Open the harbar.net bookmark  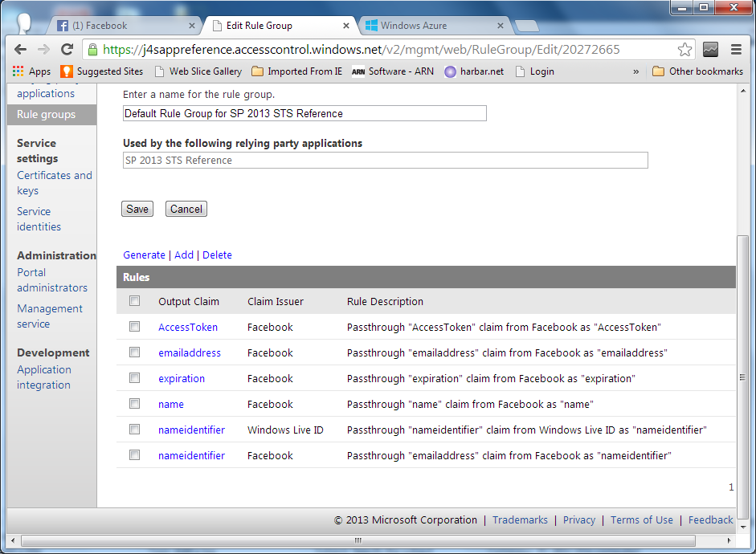tap(474, 71)
